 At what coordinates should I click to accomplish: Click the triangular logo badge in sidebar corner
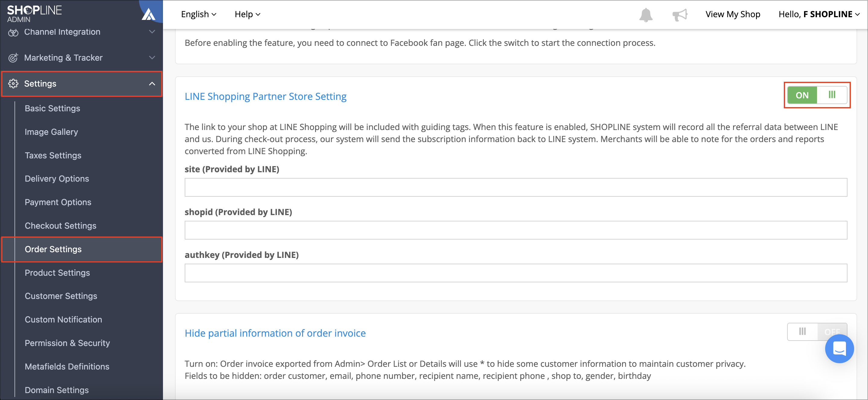click(148, 14)
